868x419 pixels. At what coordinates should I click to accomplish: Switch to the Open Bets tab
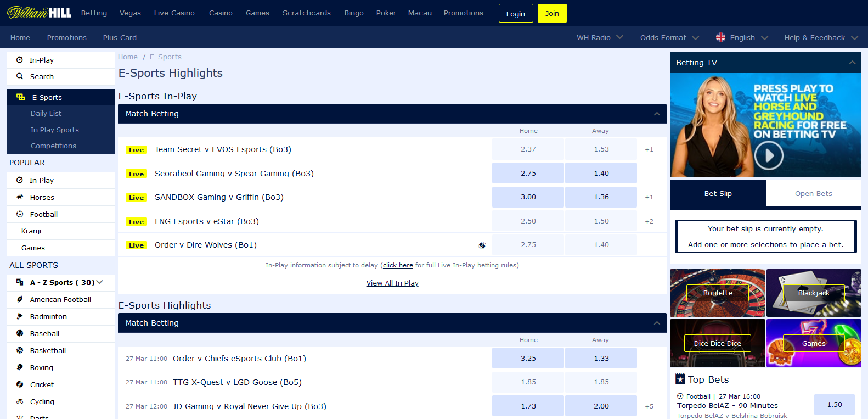[813, 193]
